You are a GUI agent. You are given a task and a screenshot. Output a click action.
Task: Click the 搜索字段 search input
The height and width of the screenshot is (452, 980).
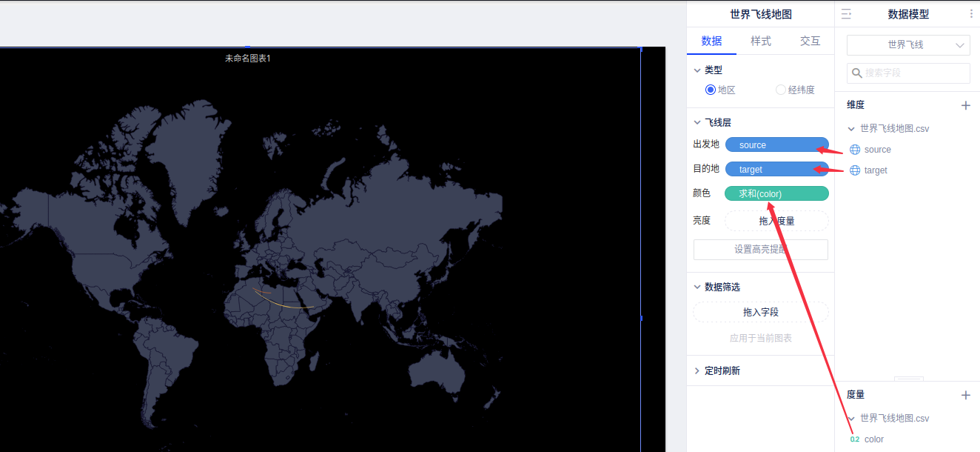[915, 73]
